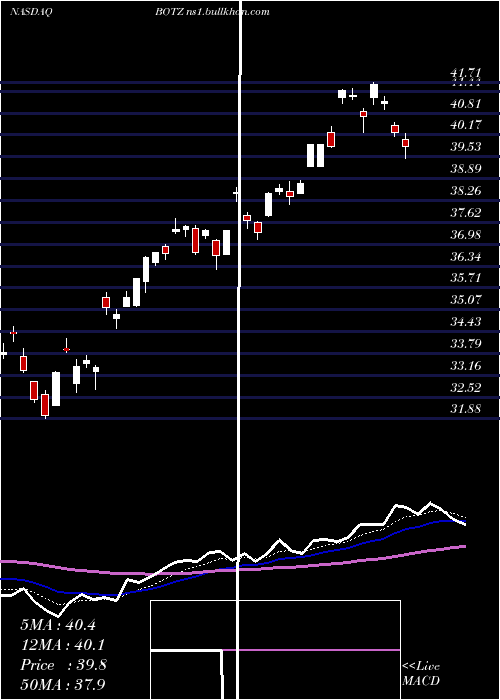Select the 38.89 price axis label
Image resolution: width=500 pixels, height=700 pixels.
coord(466,168)
